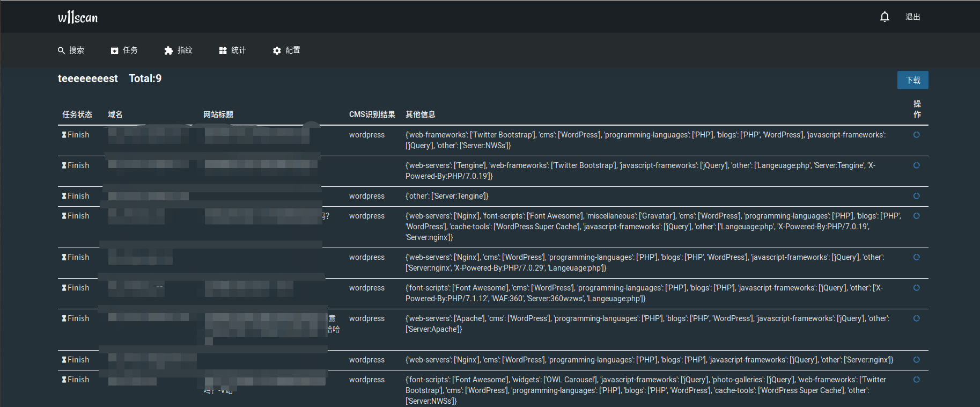
Task: Click the 任务状态 column header
Action: pos(77,114)
